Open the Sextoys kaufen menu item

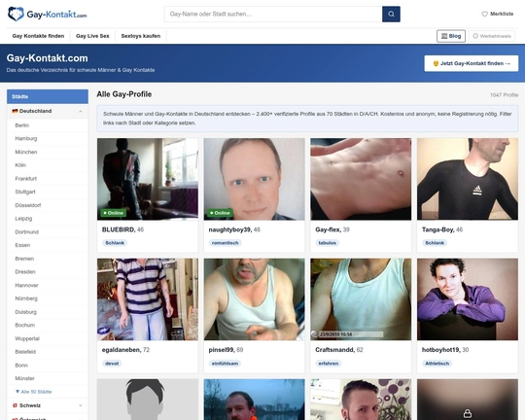pyautogui.click(x=141, y=36)
